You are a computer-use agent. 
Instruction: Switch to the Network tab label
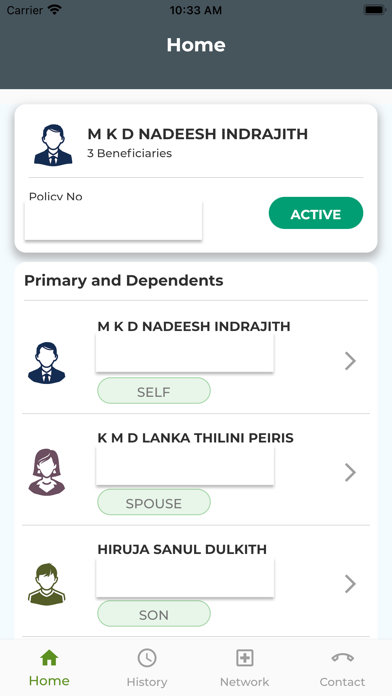point(245,682)
